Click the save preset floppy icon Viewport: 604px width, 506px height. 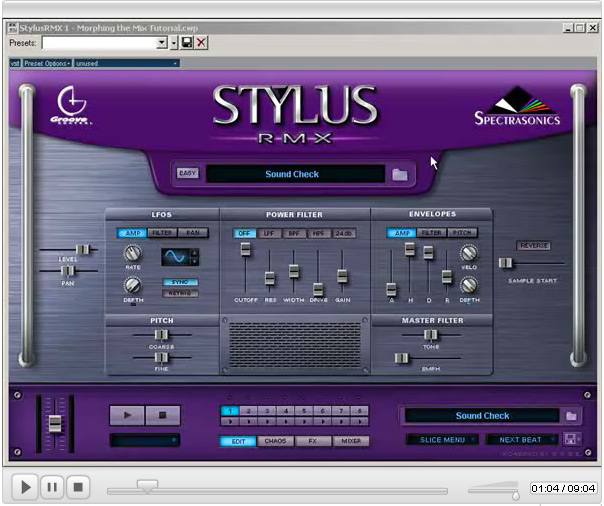click(x=187, y=42)
